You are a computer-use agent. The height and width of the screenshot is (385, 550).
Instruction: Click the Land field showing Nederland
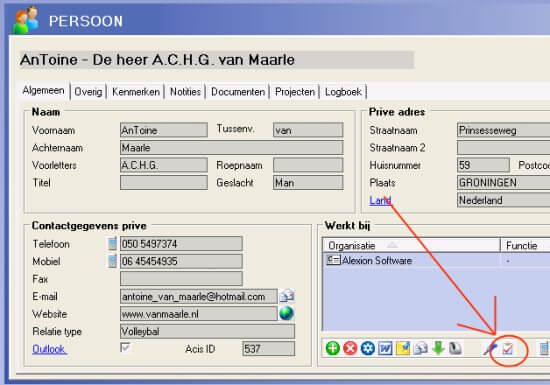504,200
